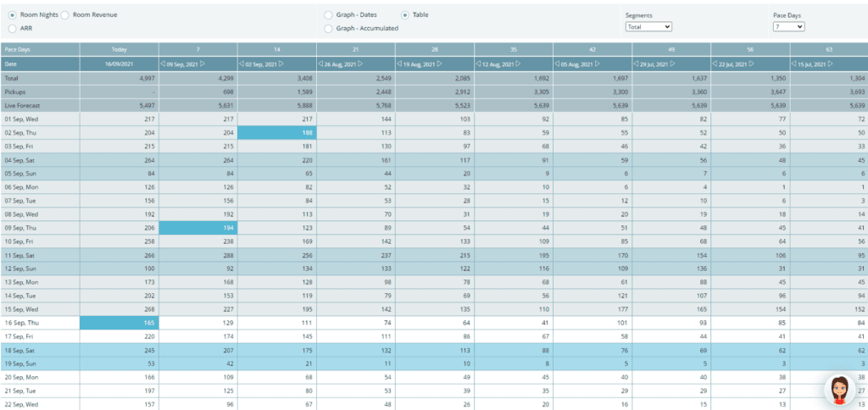The image size is (868, 410).
Task: Select Graph - Accumulated view option
Action: point(328,28)
